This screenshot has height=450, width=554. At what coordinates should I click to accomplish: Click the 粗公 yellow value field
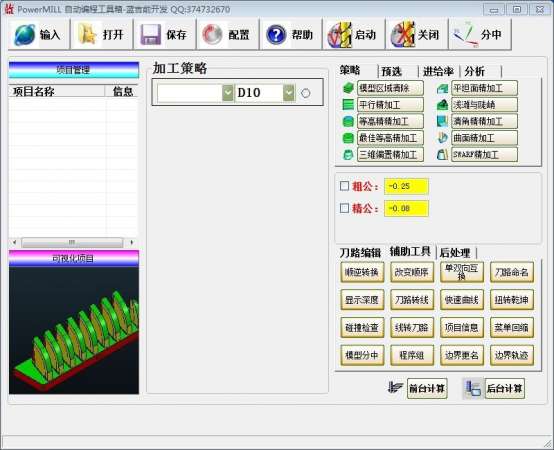point(406,186)
